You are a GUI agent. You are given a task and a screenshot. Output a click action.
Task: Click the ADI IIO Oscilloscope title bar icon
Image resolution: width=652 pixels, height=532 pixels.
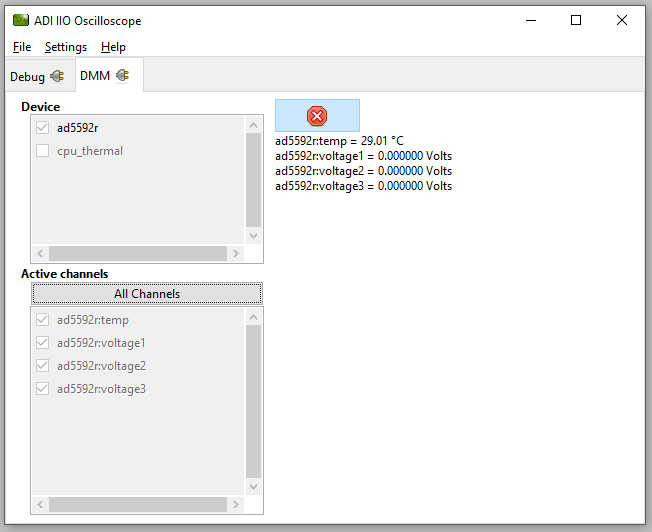tap(20, 20)
